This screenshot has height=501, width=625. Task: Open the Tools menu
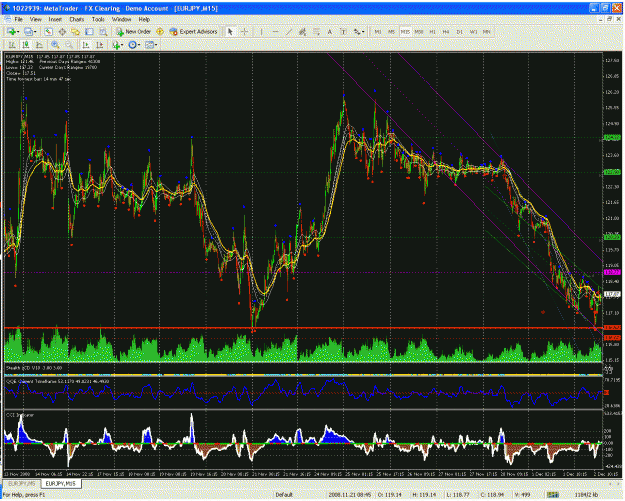98,19
